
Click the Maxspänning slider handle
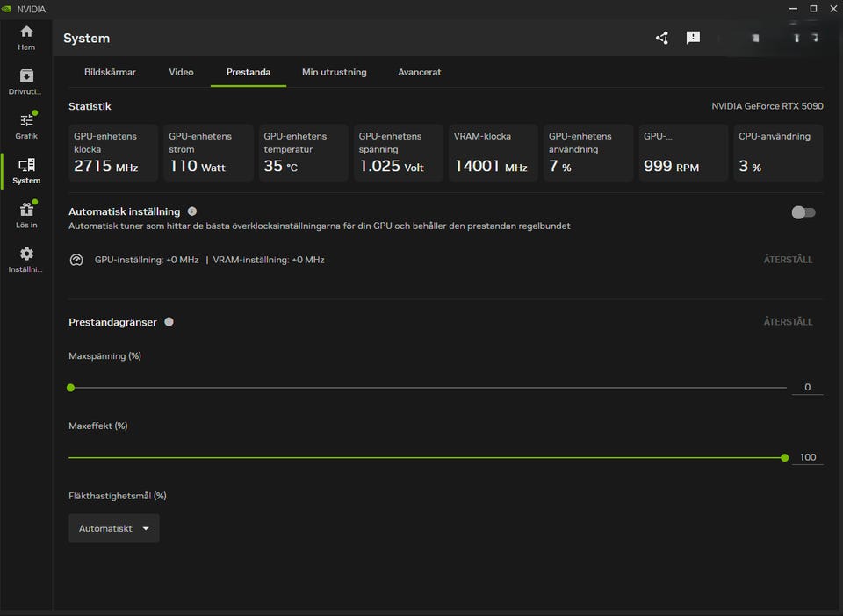click(x=70, y=388)
